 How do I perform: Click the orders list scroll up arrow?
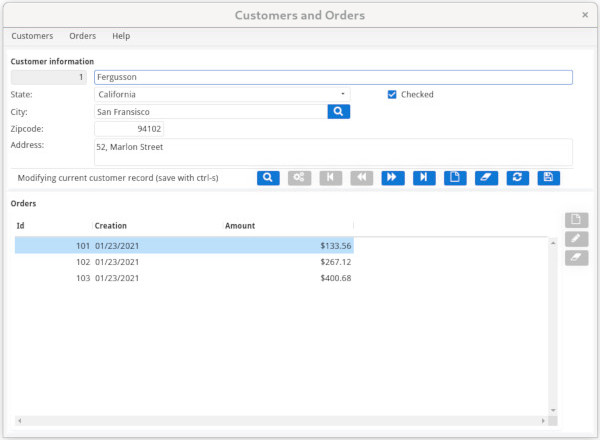pyautogui.click(x=553, y=243)
